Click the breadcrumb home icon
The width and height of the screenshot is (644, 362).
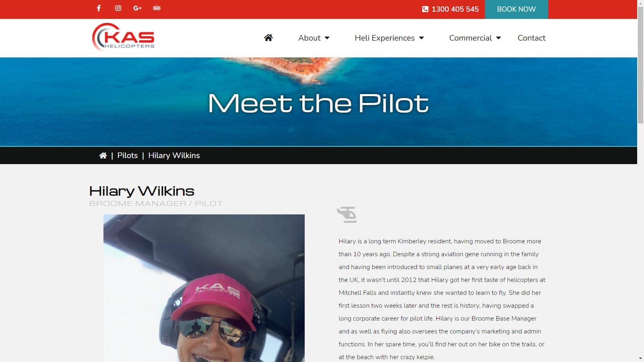click(x=103, y=156)
